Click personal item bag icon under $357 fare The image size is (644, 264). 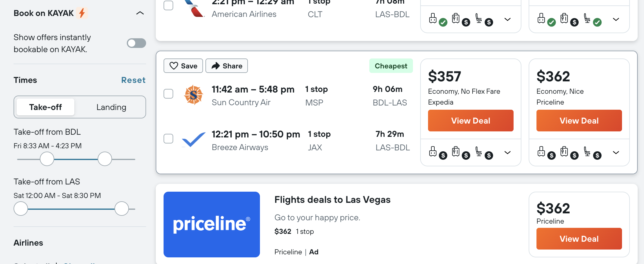(x=433, y=151)
